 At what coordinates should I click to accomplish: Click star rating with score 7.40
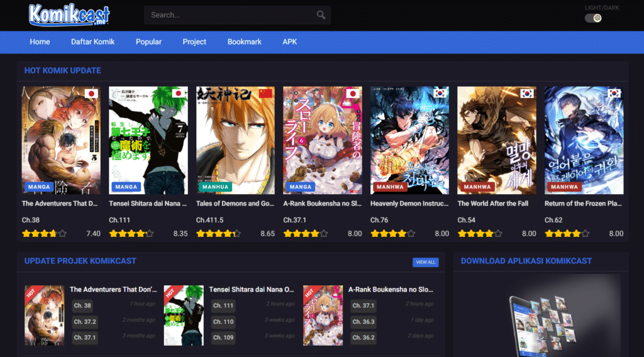coord(45,233)
